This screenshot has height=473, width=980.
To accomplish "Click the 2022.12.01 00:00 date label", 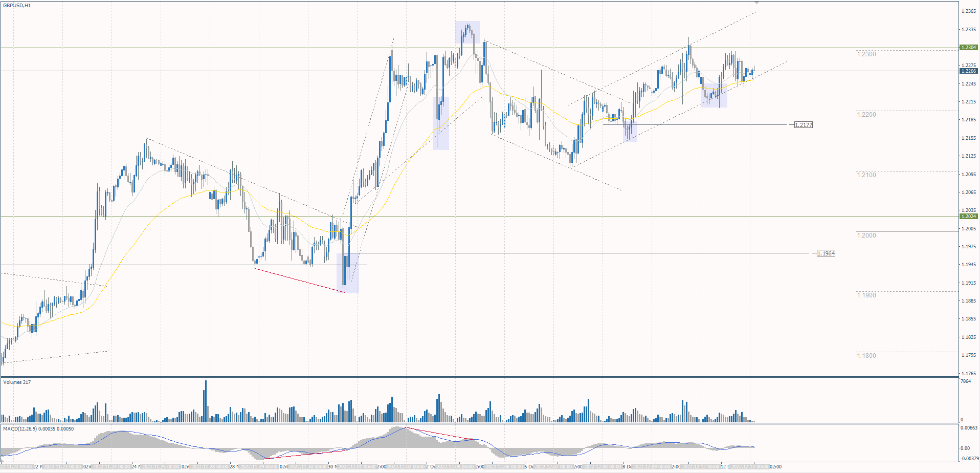I will (357, 467).
